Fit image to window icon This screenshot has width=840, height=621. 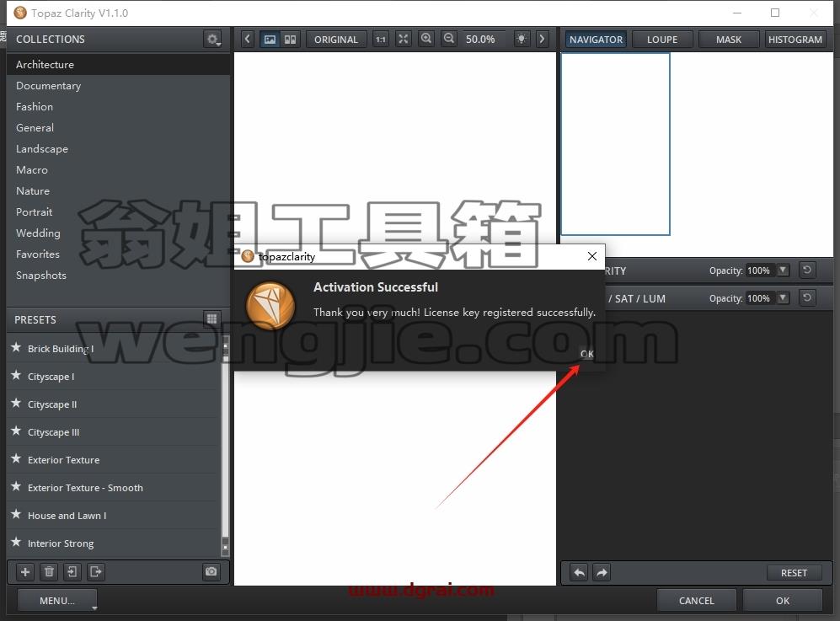[403, 39]
